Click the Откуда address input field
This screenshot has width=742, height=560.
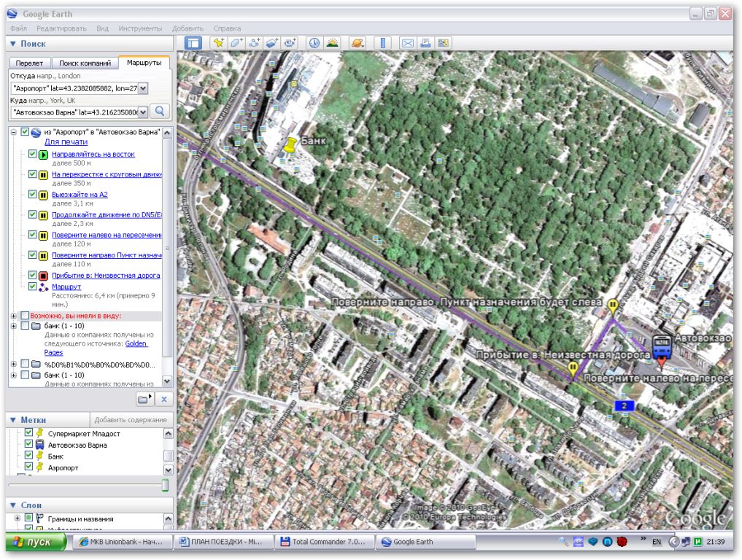(74, 88)
